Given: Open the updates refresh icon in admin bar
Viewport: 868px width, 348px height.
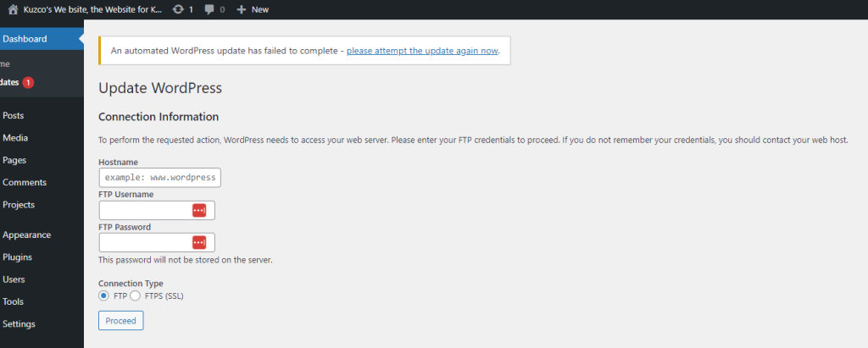Looking at the screenshot, I should coord(178,9).
